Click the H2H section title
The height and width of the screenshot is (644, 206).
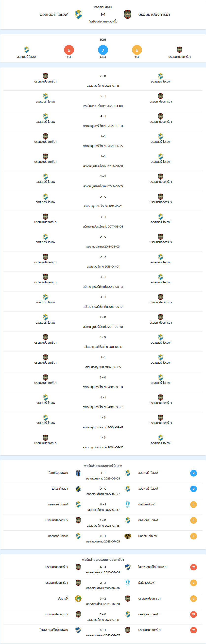[x=103, y=40]
